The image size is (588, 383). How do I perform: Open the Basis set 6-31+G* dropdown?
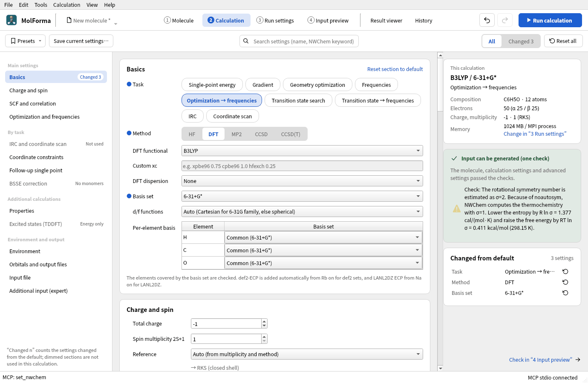(302, 196)
